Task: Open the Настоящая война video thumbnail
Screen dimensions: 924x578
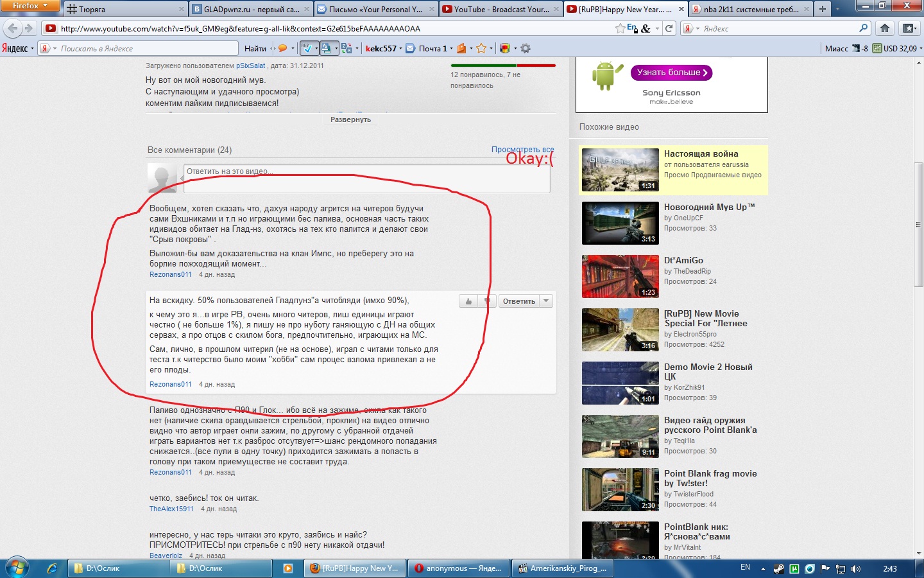Action: click(620, 170)
